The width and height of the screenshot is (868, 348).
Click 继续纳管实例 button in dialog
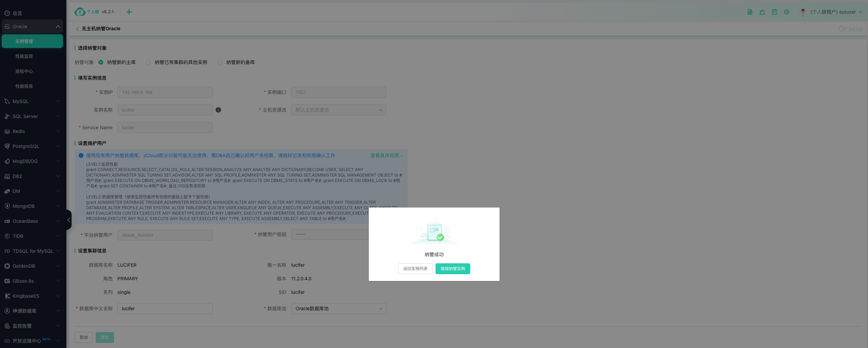coord(453,269)
